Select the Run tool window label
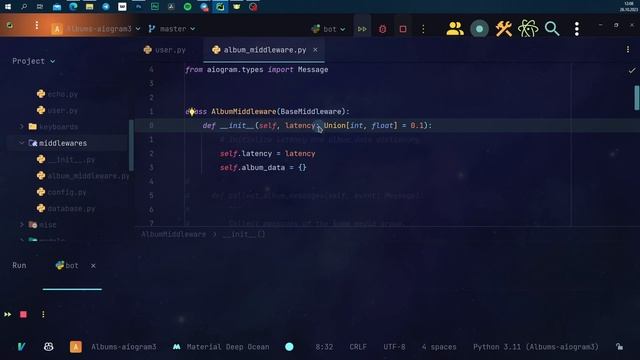Image resolution: width=640 pixels, height=360 pixels. (x=19, y=265)
